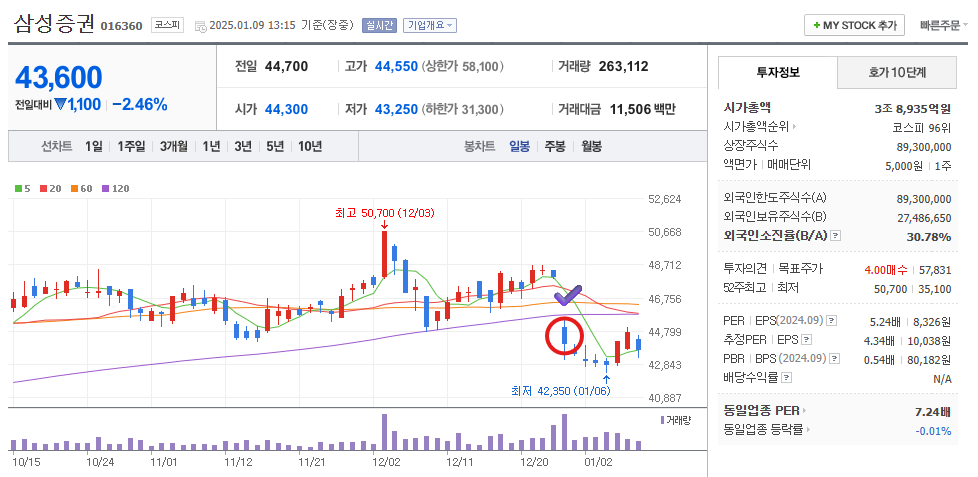
Task: Click the 동일업종 등락률 link
Action: (763, 430)
